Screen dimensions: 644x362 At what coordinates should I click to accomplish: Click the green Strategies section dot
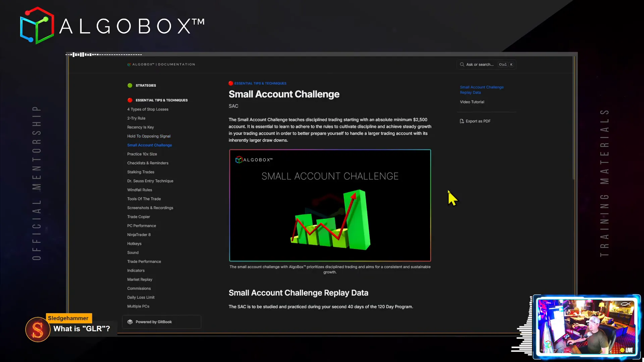click(130, 85)
